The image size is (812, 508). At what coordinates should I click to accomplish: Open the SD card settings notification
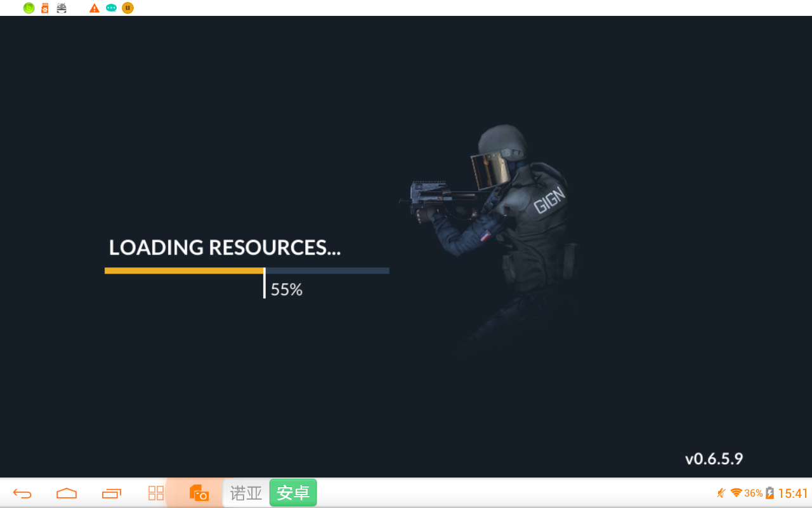(44, 8)
